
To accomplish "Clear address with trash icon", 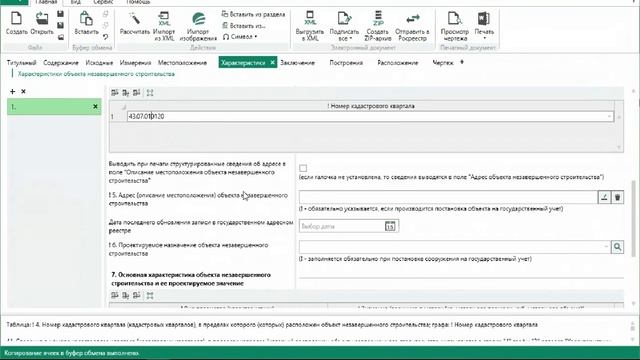I will (x=618, y=197).
